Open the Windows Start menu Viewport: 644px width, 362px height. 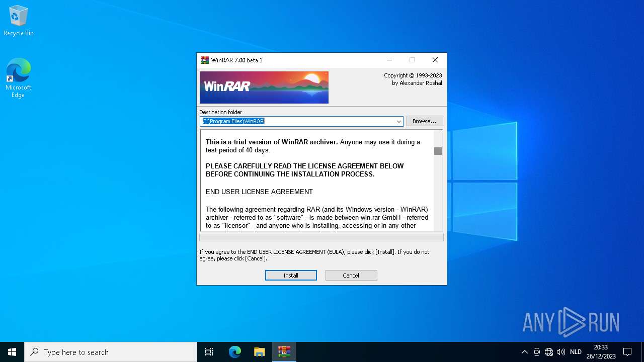click(12, 352)
